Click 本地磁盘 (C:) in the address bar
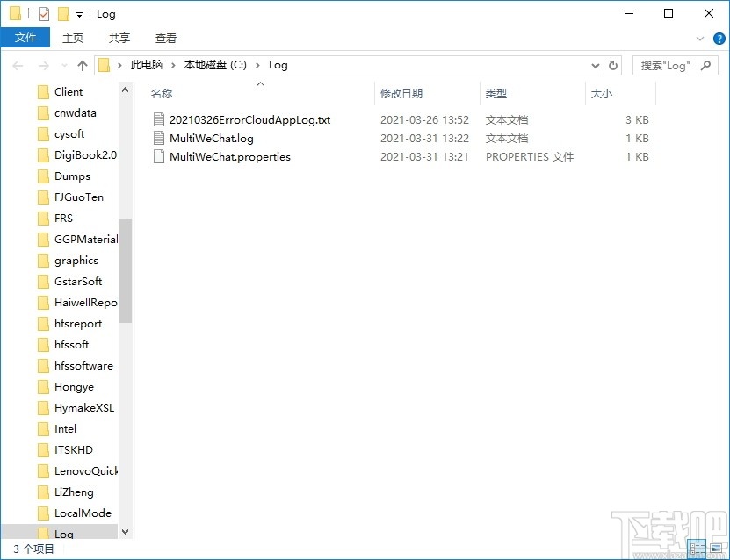This screenshot has height=560, width=730. 215,65
